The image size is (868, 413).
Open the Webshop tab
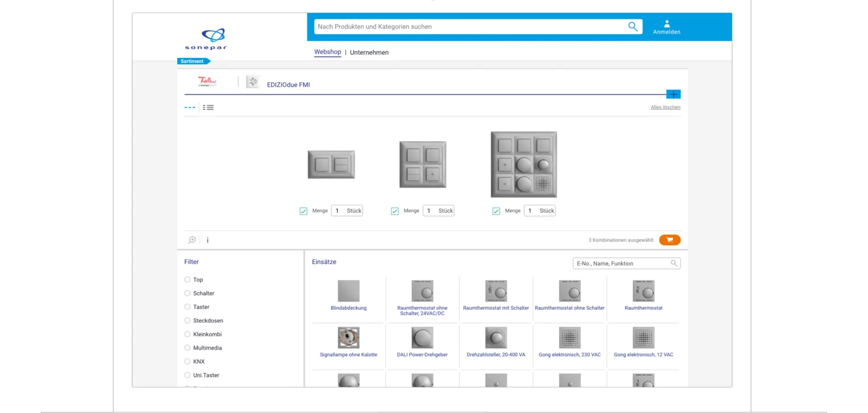(327, 52)
